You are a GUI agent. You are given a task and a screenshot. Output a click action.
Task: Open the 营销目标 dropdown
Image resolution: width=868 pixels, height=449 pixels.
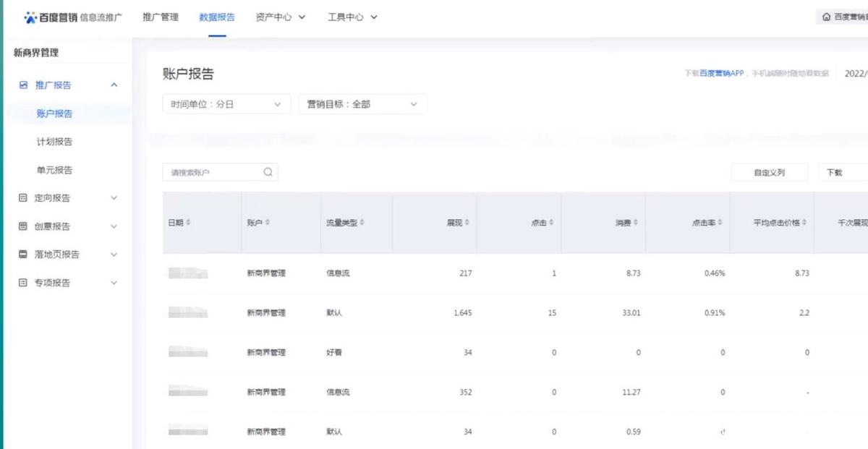362,104
